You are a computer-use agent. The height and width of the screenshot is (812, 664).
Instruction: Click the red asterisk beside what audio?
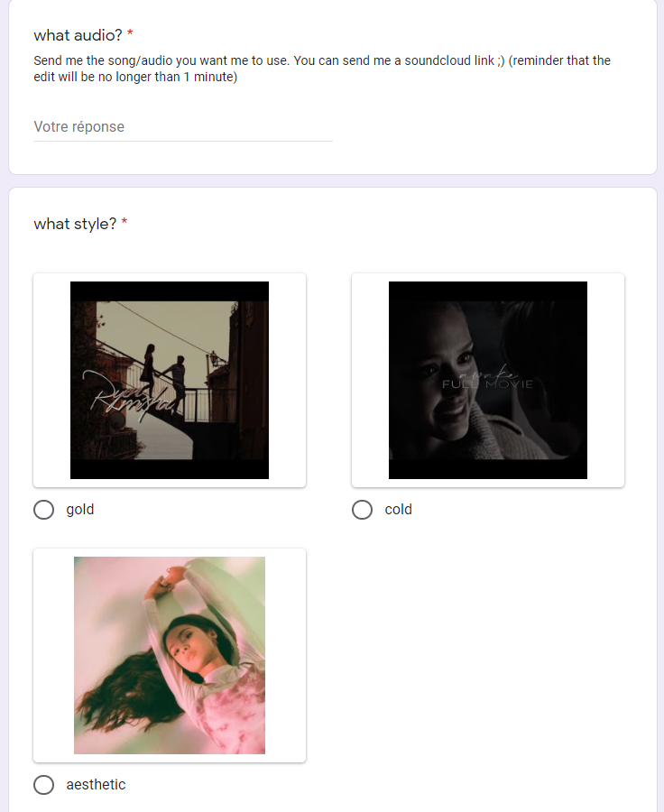pos(130,33)
